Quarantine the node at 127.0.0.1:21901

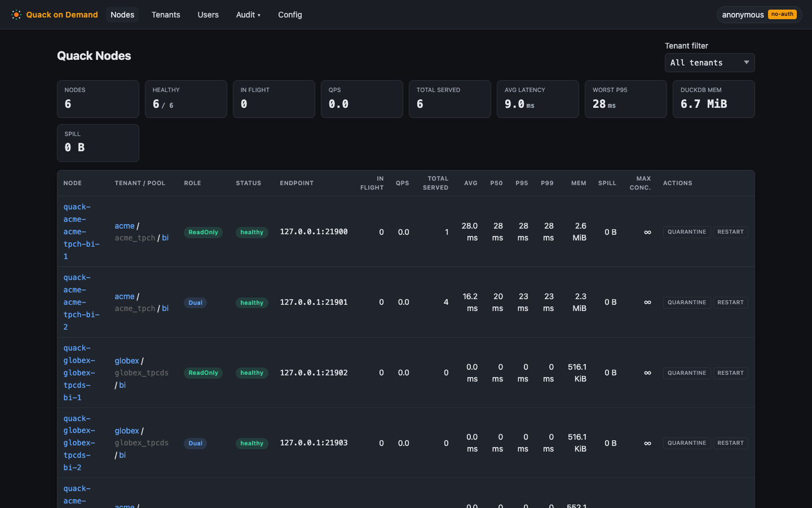coord(687,303)
